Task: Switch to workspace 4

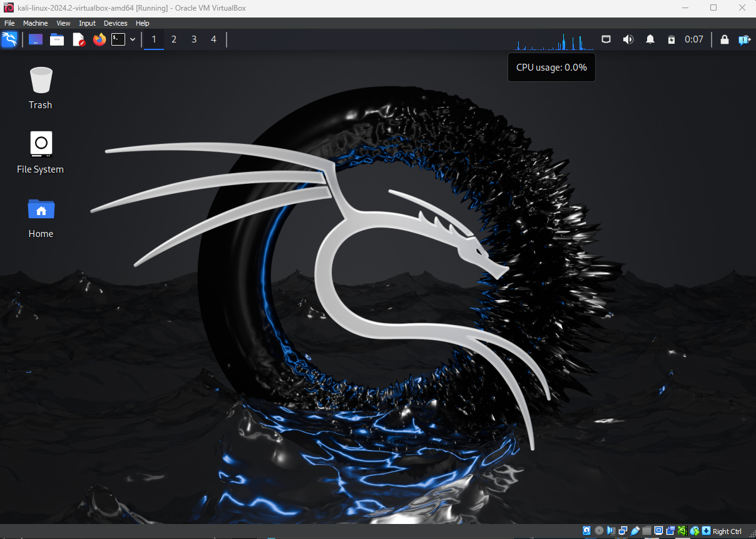Action: [x=213, y=39]
